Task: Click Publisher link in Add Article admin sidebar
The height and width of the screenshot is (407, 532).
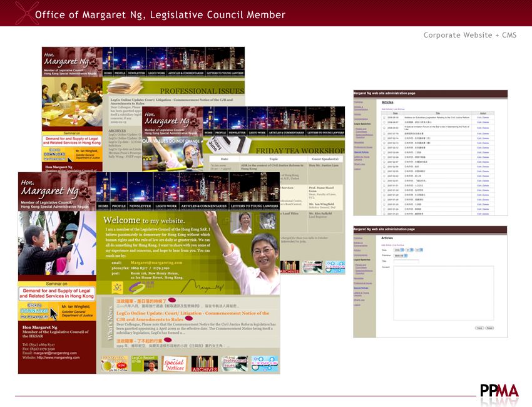Action: [358, 238]
